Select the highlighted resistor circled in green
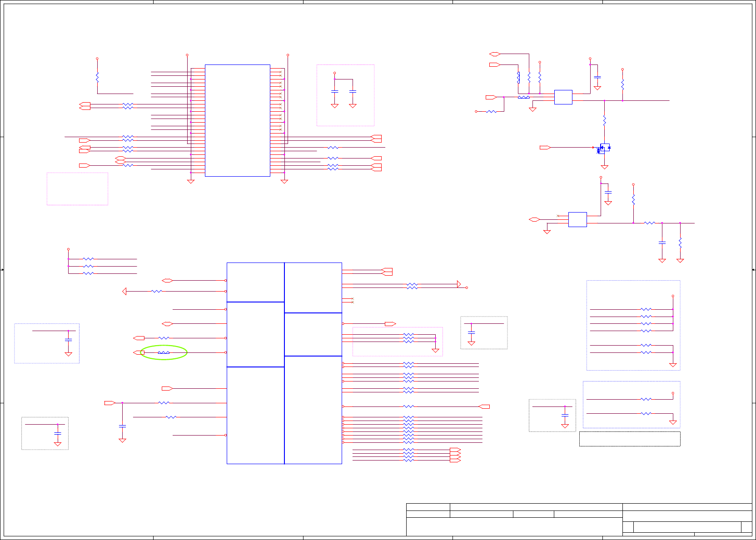Viewport: 756px width, 540px height. (164, 352)
